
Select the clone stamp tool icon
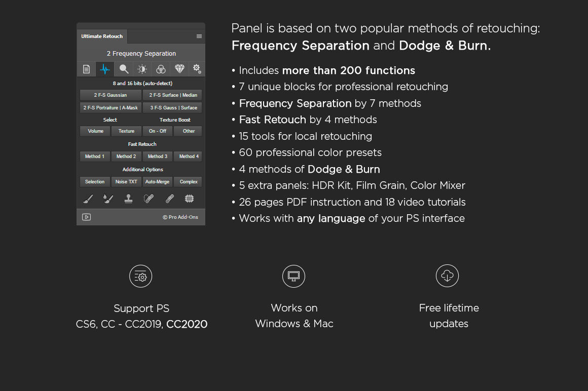128,199
